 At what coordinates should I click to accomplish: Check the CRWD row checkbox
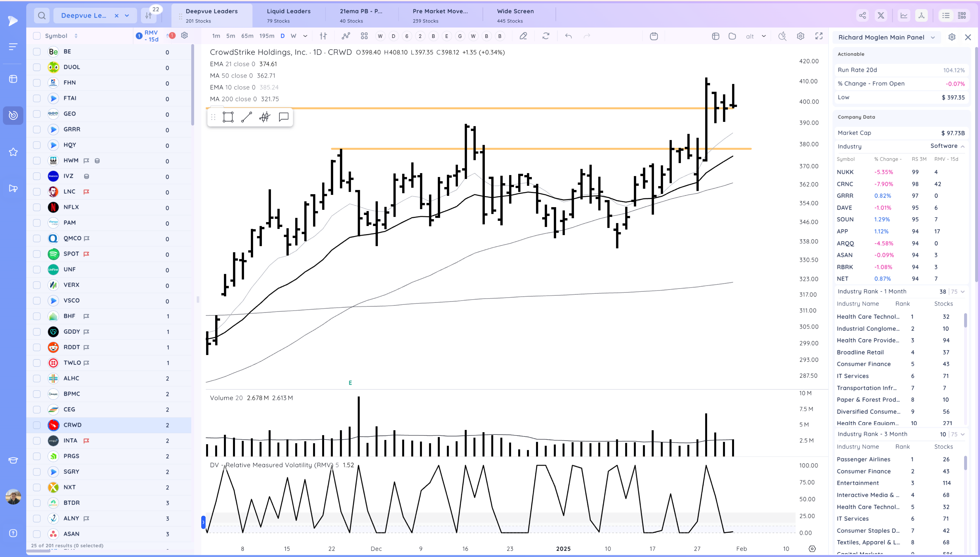click(37, 425)
